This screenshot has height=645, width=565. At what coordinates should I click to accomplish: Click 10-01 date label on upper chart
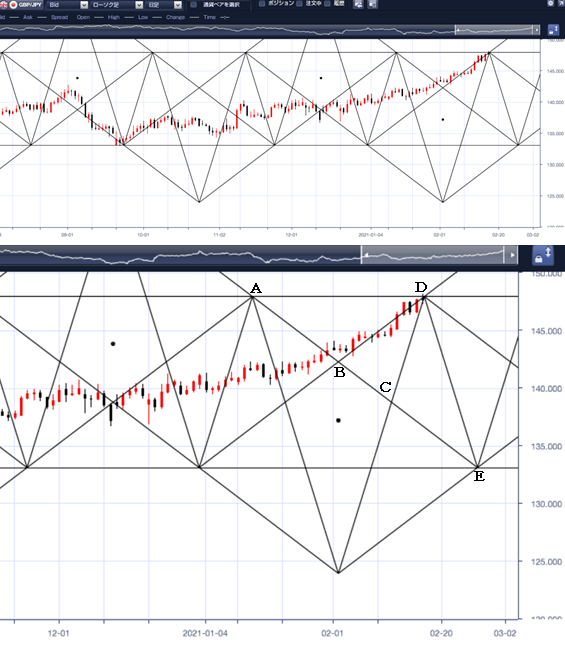pyautogui.click(x=143, y=235)
